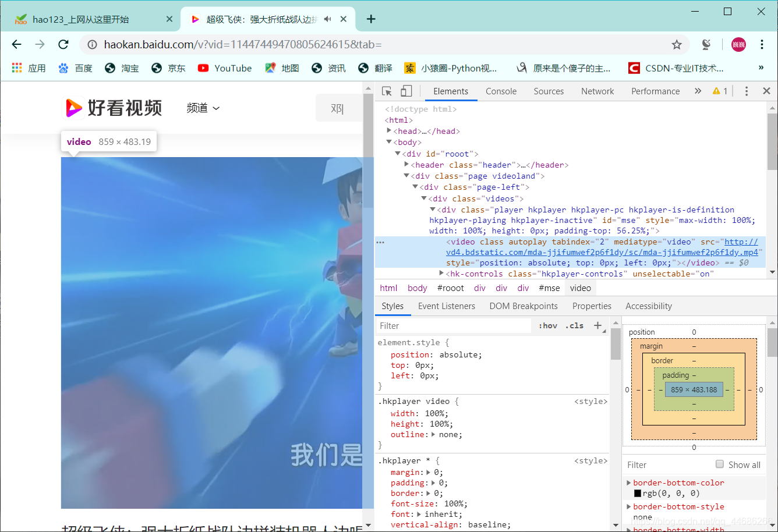Viewport: 778px width, 532px height.
Task: Open the 翻译 bookmark
Action: pyautogui.click(x=375, y=68)
